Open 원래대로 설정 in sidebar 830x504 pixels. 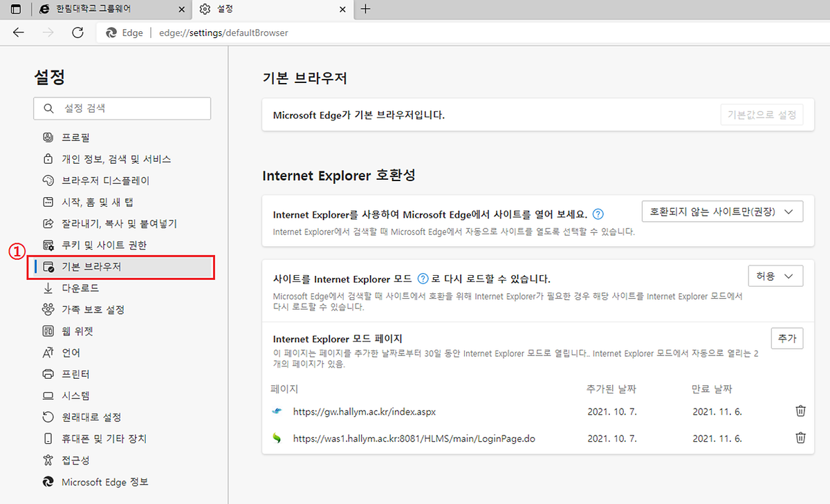click(91, 418)
